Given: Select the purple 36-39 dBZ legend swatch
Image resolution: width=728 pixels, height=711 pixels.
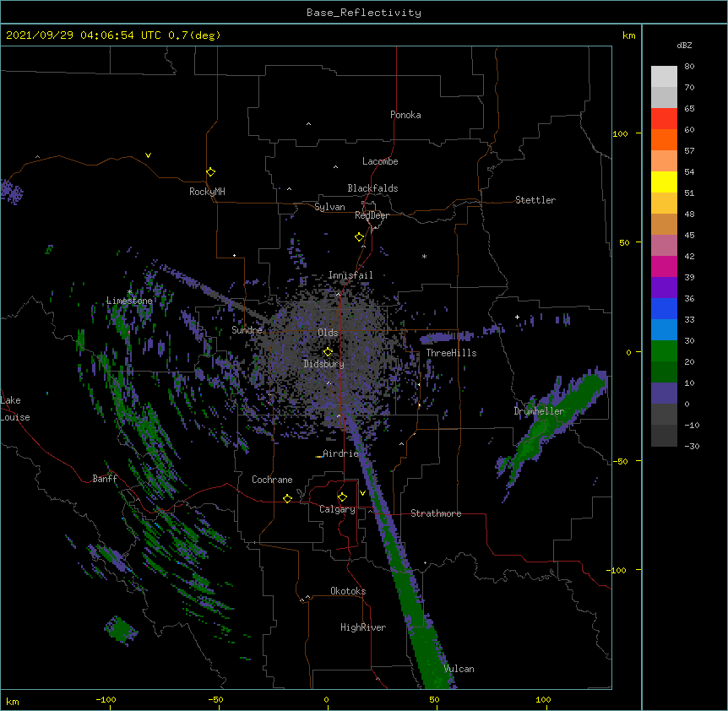Looking at the screenshot, I should pos(664,288).
